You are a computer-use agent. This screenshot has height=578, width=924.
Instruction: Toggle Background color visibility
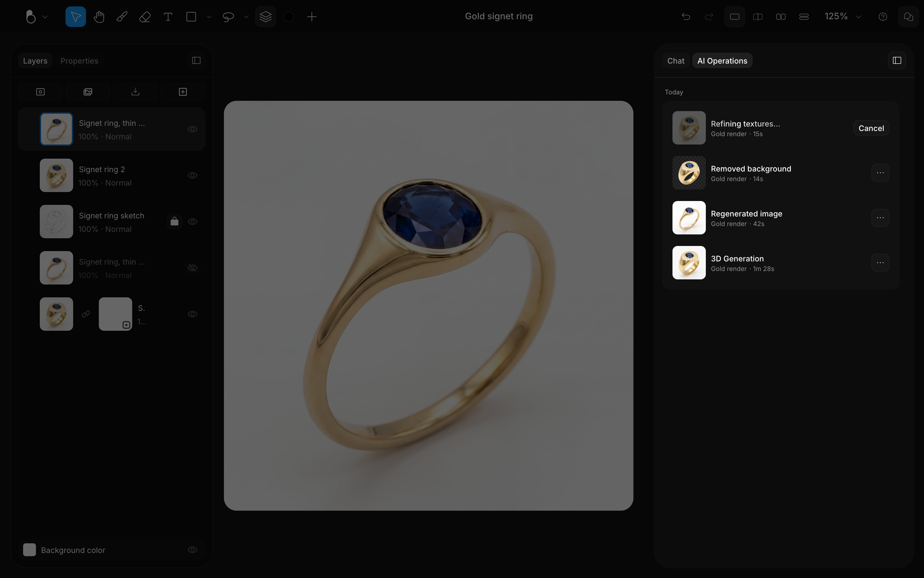[x=193, y=550]
